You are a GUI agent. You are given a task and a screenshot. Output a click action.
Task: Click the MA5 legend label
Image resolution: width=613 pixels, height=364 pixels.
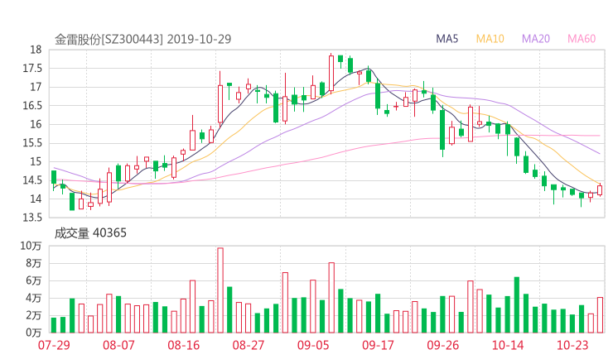click(x=446, y=39)
